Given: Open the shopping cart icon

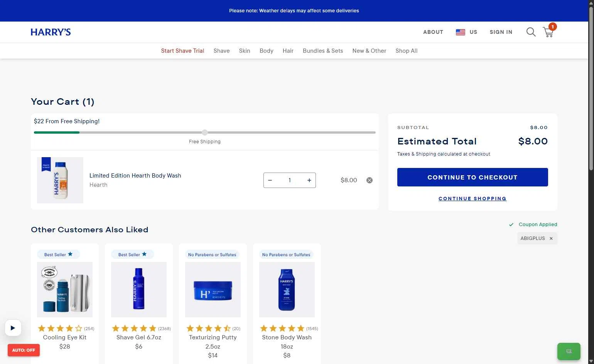Looking at the screenshot, I should [548, 32].
